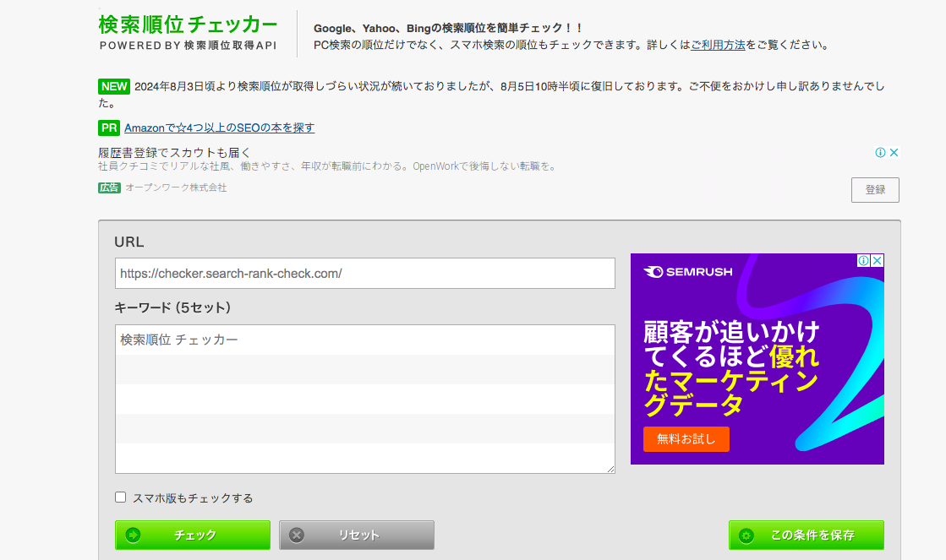
Task: Close the OpenWork banner ad
Action: click(894, 153)
